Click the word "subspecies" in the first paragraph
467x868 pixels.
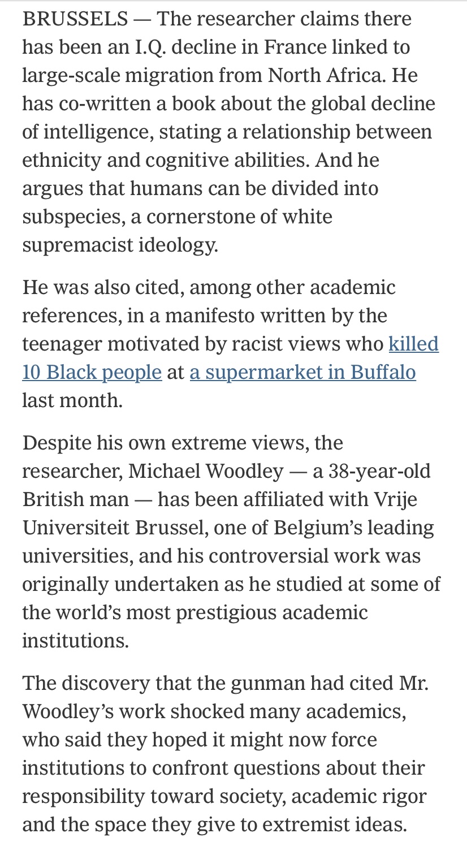(73, 217)
